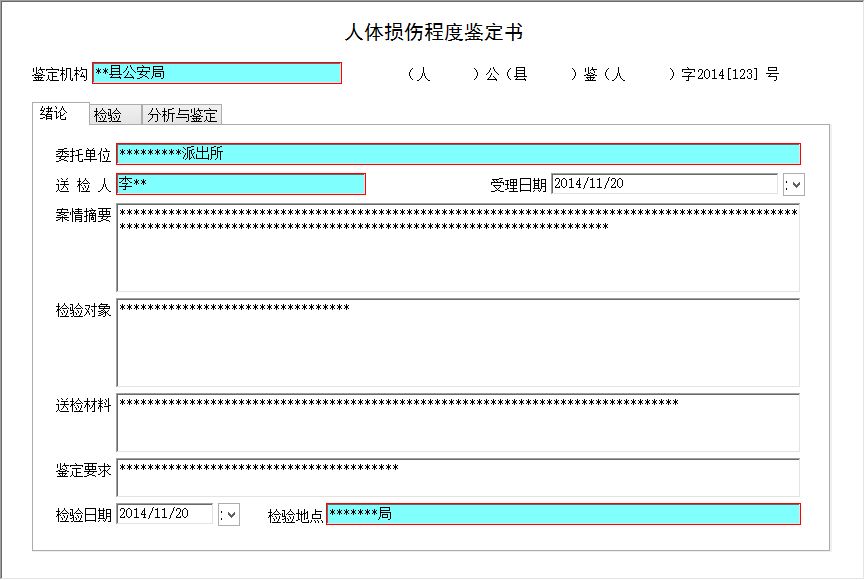Viewport: 865px width, 580px height.
Task: Click the 委托单位 input field
Action: coord(458,154)
